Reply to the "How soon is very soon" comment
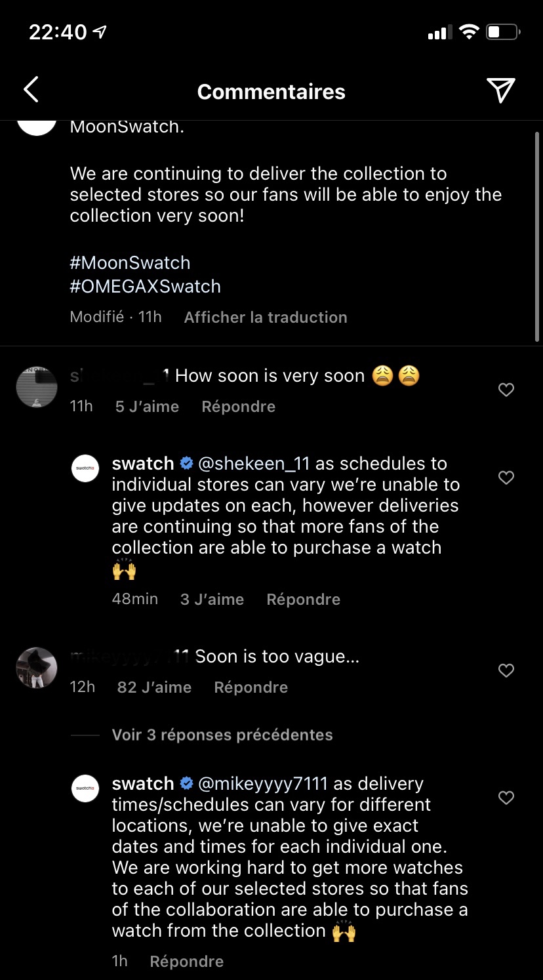This screenshot has height=980, width=543. point(238,407)
